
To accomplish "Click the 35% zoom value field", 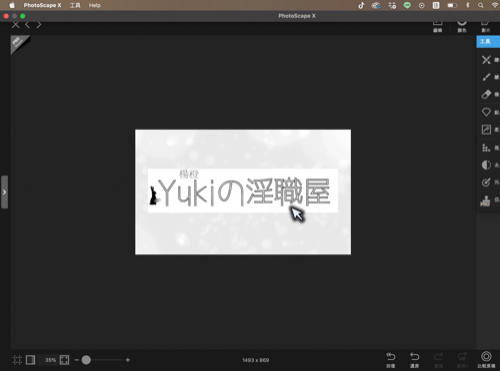I will click(50, 360).
